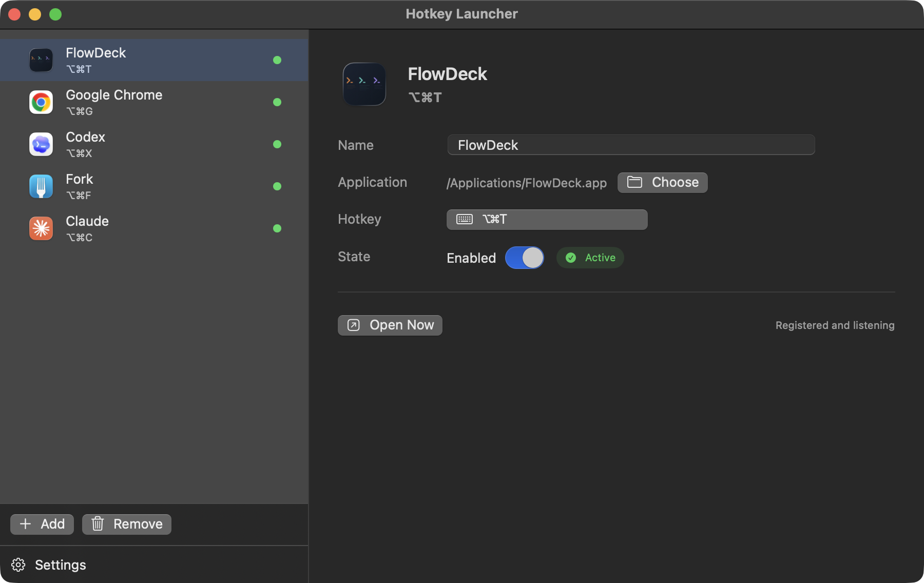Select the Google Chrome row
Viewport: 924px width, 583px height.
(154, 102)
